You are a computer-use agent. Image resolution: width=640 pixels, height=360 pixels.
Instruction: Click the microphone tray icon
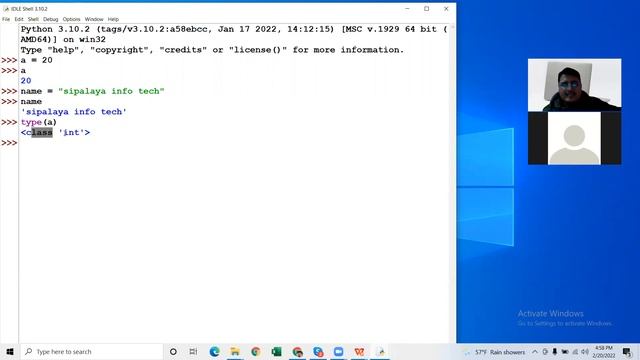555,352
